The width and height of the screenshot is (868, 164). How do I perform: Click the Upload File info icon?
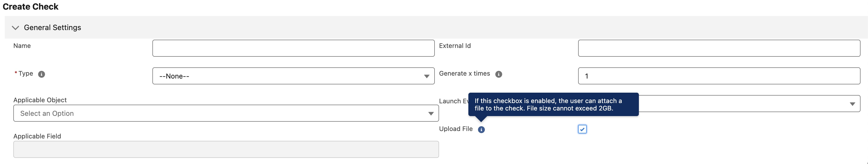pos(481,130)
